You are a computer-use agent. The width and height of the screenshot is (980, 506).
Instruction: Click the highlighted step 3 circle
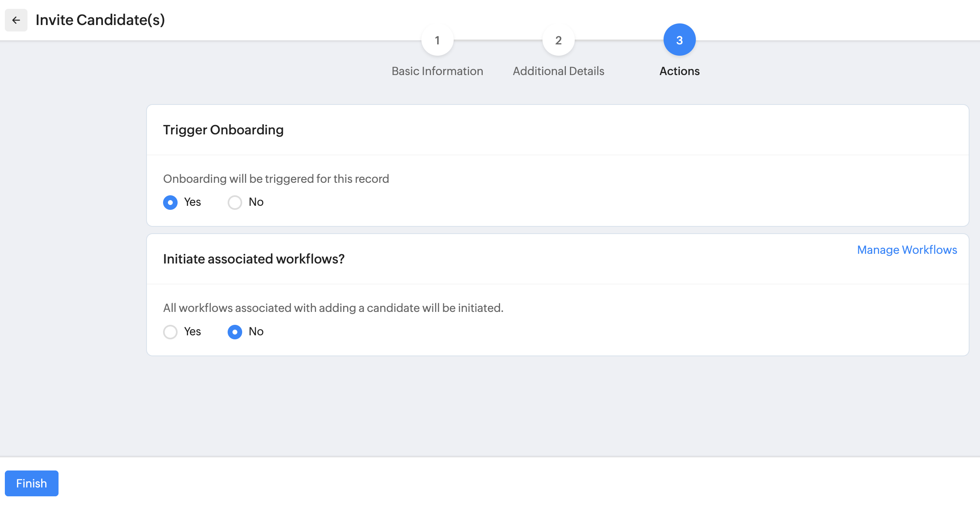(x=679, y=40)
